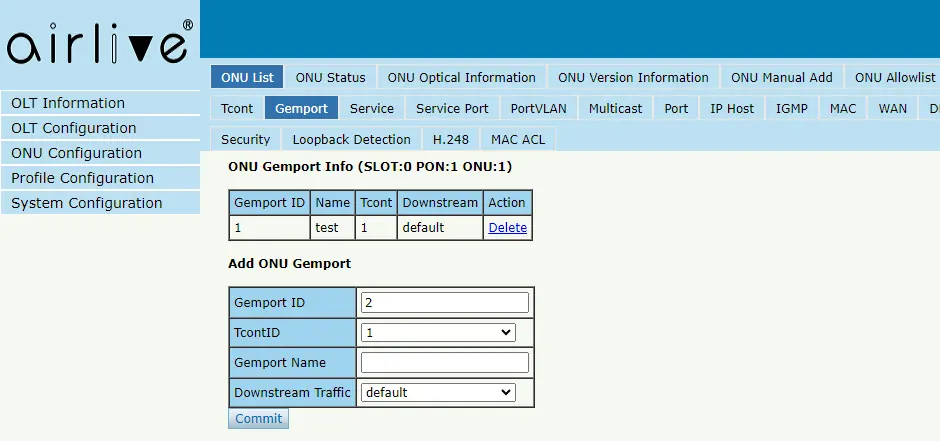Screen dimensions: 940x441
Task: Click the Tcont column header
Action: (376, 203)
